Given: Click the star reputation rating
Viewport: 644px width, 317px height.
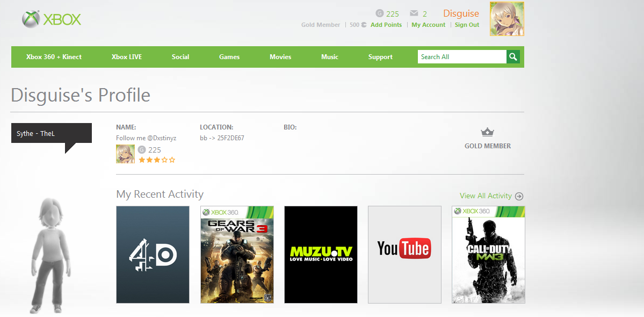Looking at the screenshot, I should tap(157, 160).
